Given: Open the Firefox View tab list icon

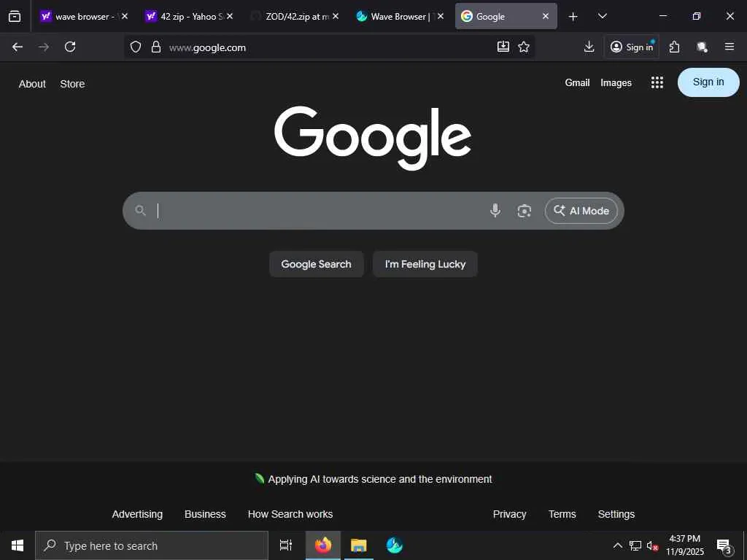Looking at the screenshot, I should point(15,16).
